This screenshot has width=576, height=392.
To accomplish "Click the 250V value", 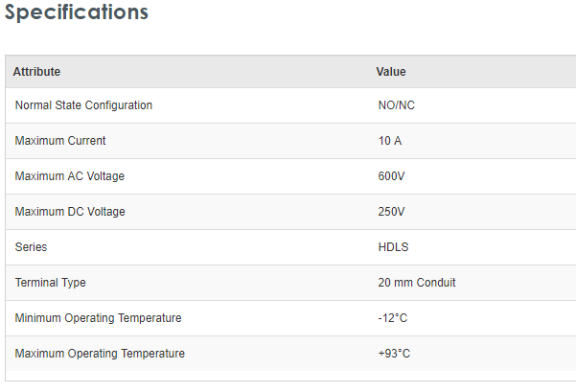I will pyautogui.click(x=392, y=212).
